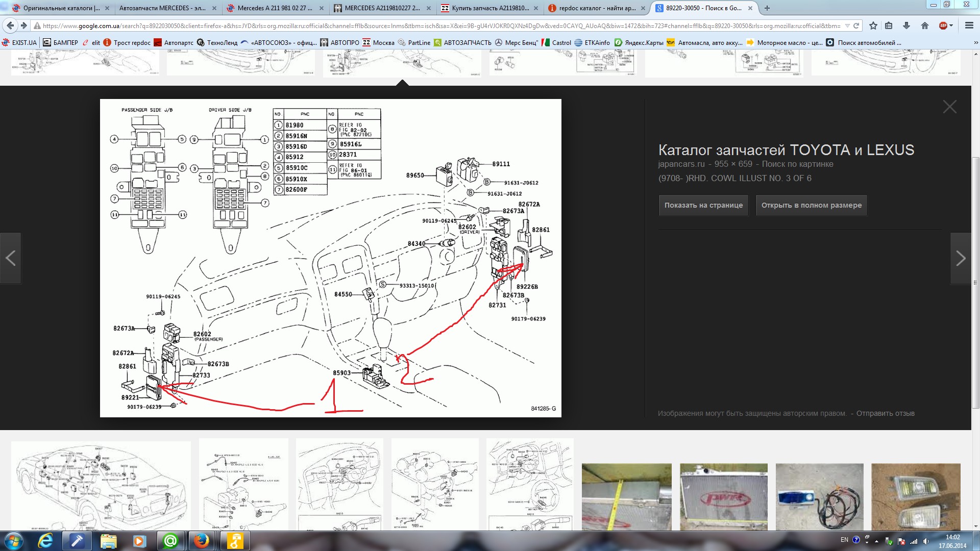Bookmark this page with the star icon
The image size is (980, 551).
pyautogui.click(x=873, y=26)
